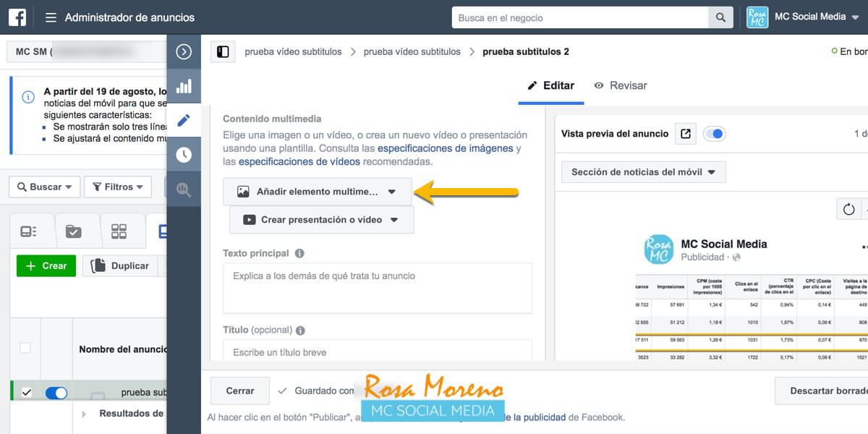Expand the side panel with arrow circle icon
868x434 pixels.
coord(184,51)
